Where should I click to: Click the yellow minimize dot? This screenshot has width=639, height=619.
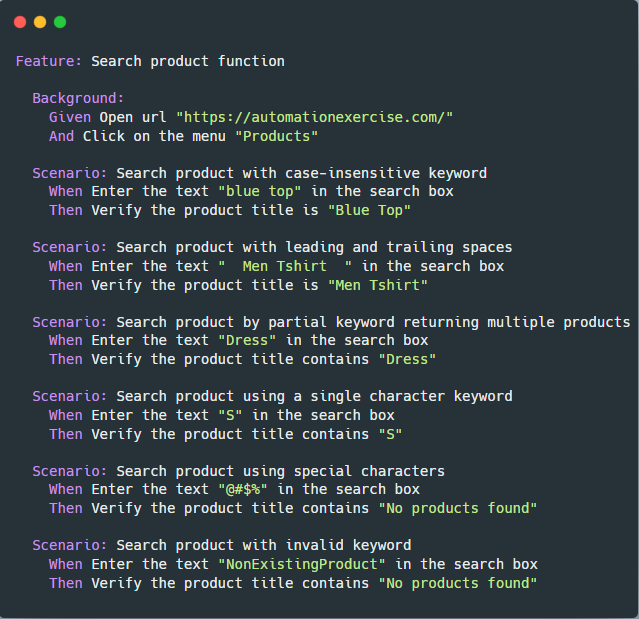click(x=40, y=21)
